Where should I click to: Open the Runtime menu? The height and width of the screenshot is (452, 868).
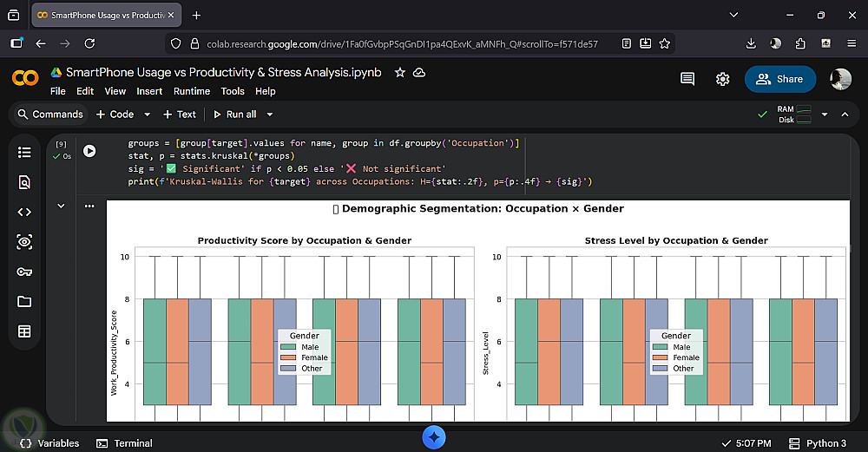click(191, 91)
